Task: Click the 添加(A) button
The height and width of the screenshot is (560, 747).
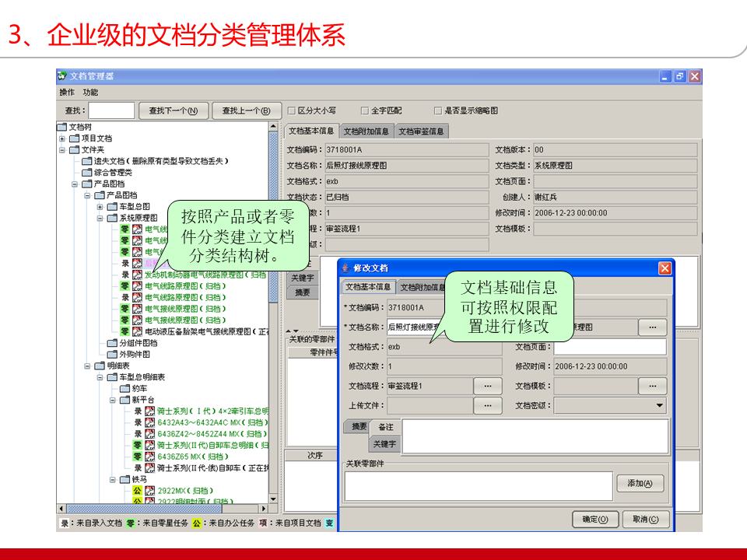Action: tap(640, 483)
